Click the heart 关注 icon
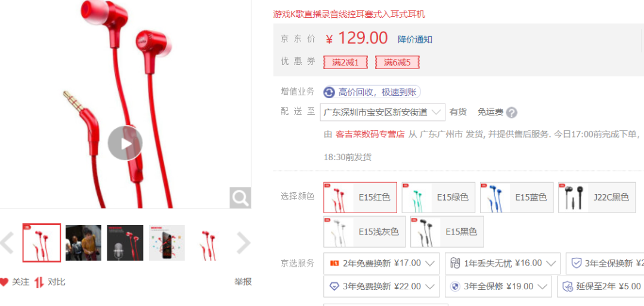The height and width of the screenshot is (306, 644). pyautogui.click(x=4, y=282)
